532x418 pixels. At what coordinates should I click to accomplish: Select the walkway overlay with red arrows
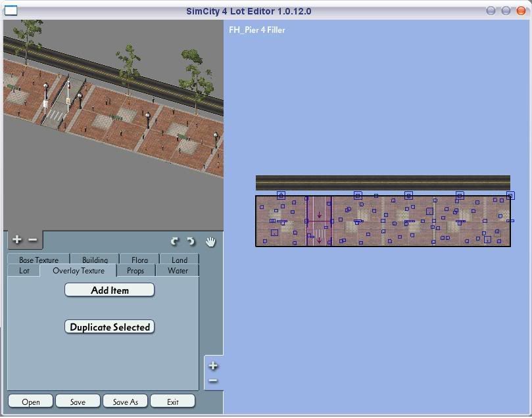(319, 221)
